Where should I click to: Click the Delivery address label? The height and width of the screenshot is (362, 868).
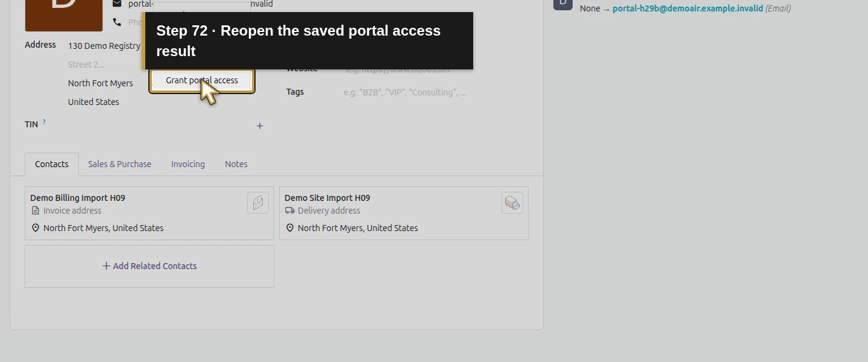329,211
